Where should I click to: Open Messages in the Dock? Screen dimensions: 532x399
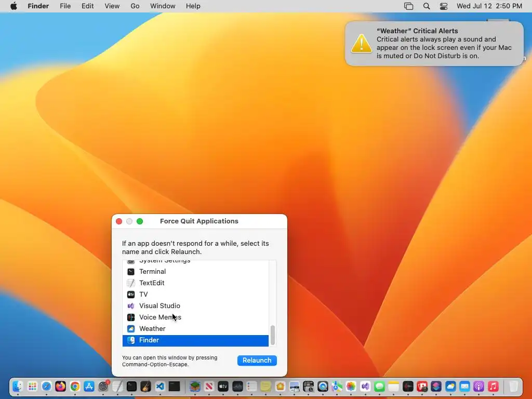click(379, 386)
